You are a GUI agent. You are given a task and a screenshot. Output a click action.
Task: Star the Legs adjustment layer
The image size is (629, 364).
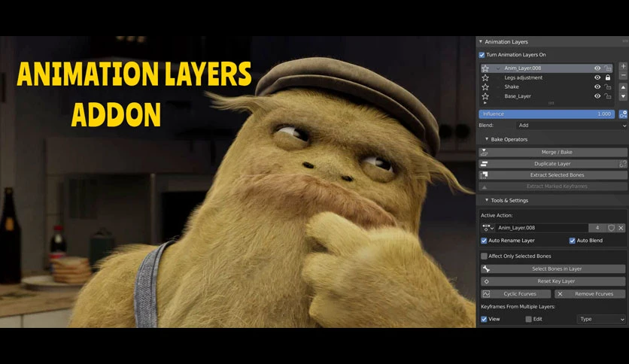pos(485,77)
